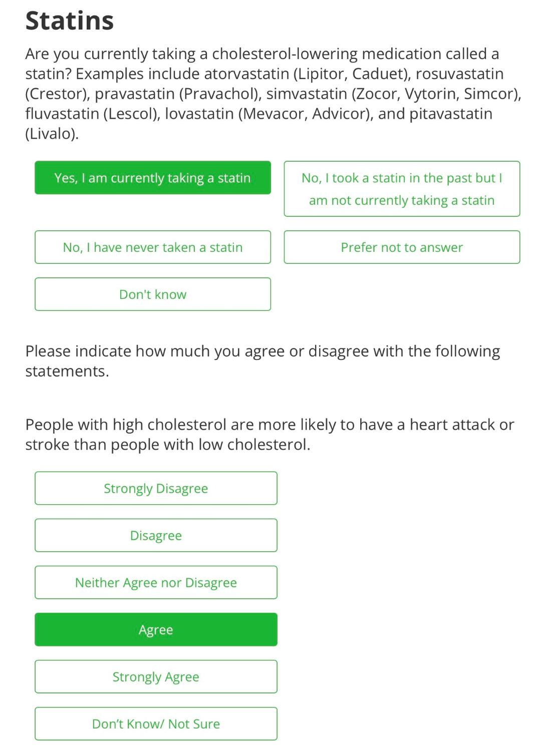Select 'Strongly Agree' answer
The image size is (541, 756).
pos(156,676)
